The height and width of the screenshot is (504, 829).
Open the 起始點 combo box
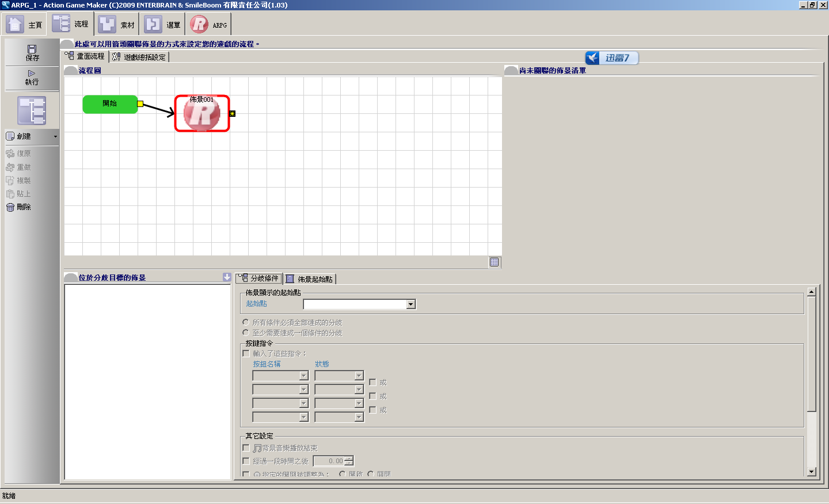[x=411, y=304]
